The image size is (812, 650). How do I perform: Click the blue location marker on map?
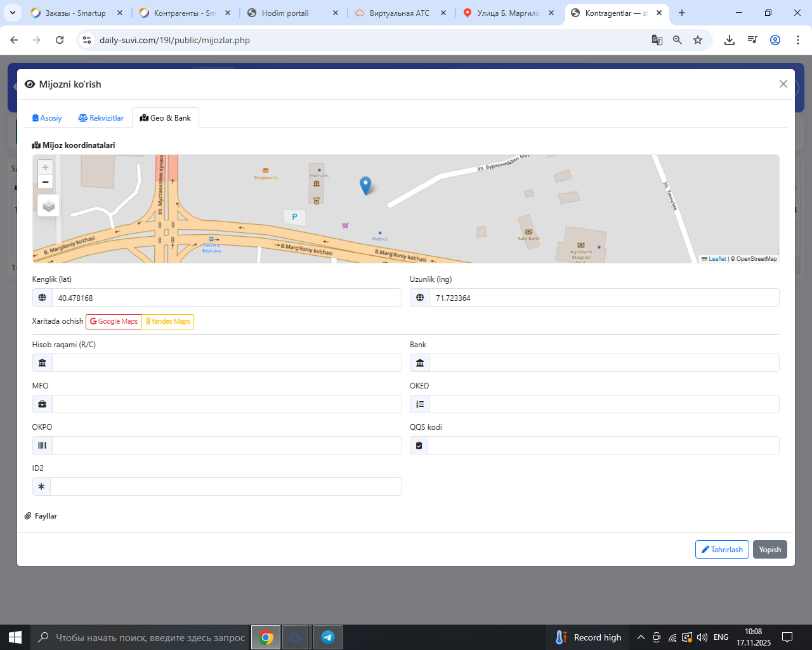pos(365,185)
